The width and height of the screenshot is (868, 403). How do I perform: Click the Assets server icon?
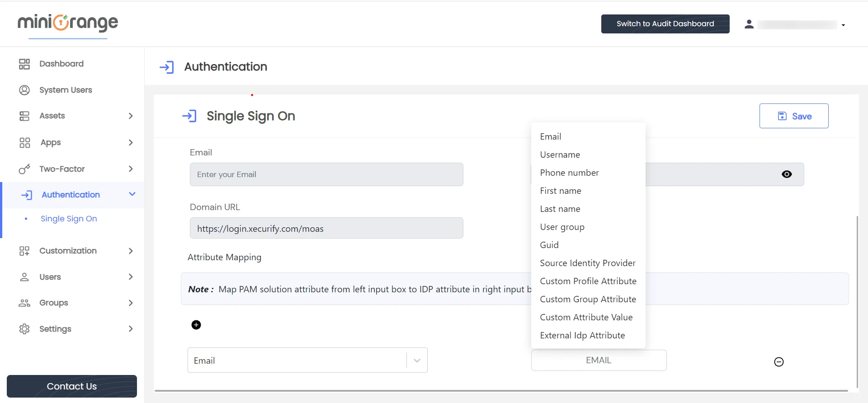coord(24,116)
